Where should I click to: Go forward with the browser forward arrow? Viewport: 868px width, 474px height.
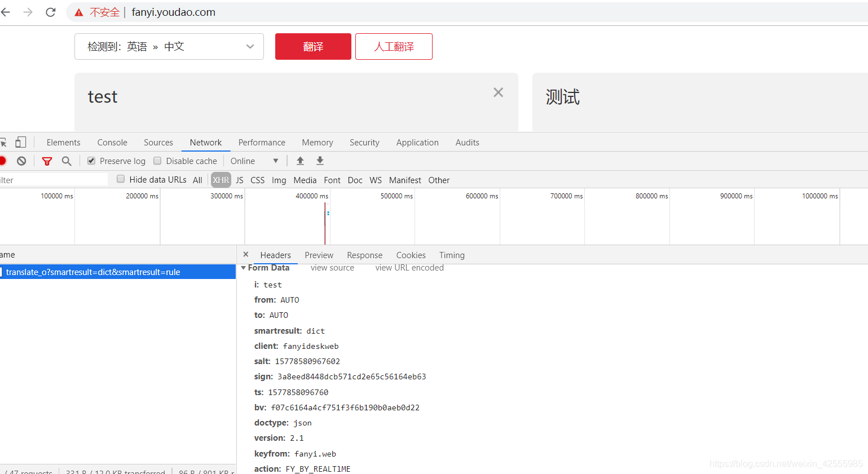coord(28,12)
